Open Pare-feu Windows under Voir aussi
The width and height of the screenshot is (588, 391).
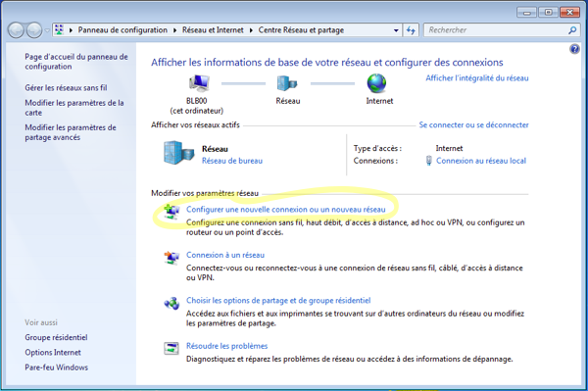click(x=57, y=367)
